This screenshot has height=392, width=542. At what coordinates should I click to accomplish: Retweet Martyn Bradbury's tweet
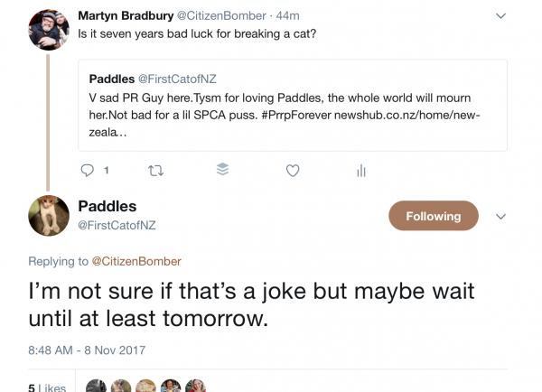click(154, 170)
